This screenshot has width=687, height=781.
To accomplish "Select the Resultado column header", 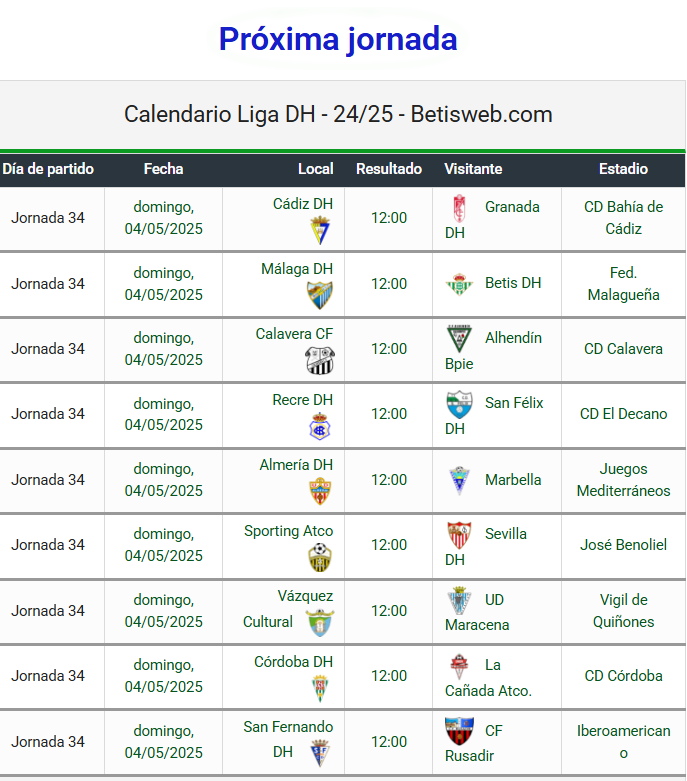I will pyautogui.click(x=389, y=169).
